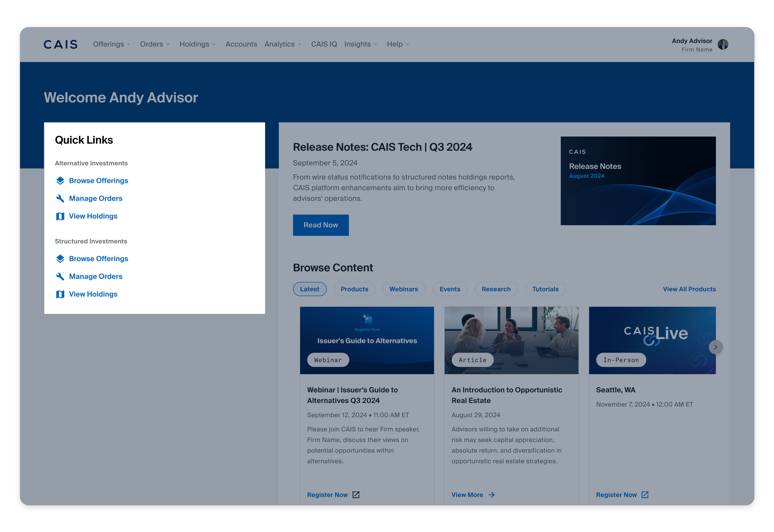Screen dimensions: 774x532
Task: Click the Andy Advisor user name
Action: point(692,41)
